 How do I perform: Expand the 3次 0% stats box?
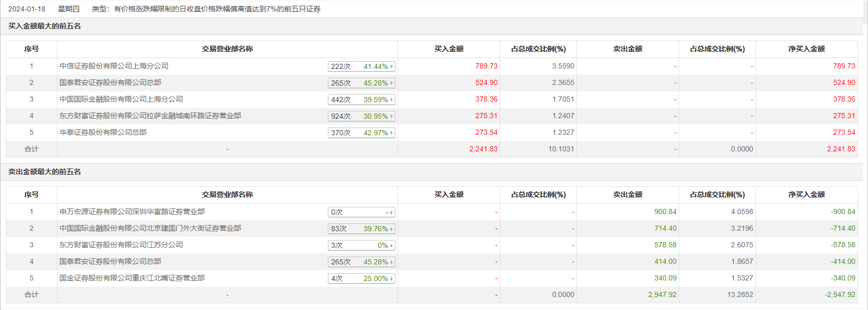click(361, 245)
